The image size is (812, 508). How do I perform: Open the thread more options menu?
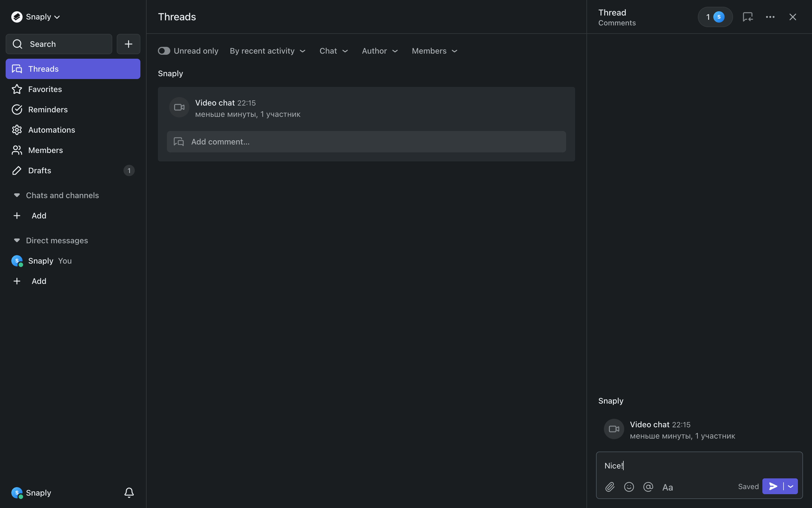(x=770, y=17)
